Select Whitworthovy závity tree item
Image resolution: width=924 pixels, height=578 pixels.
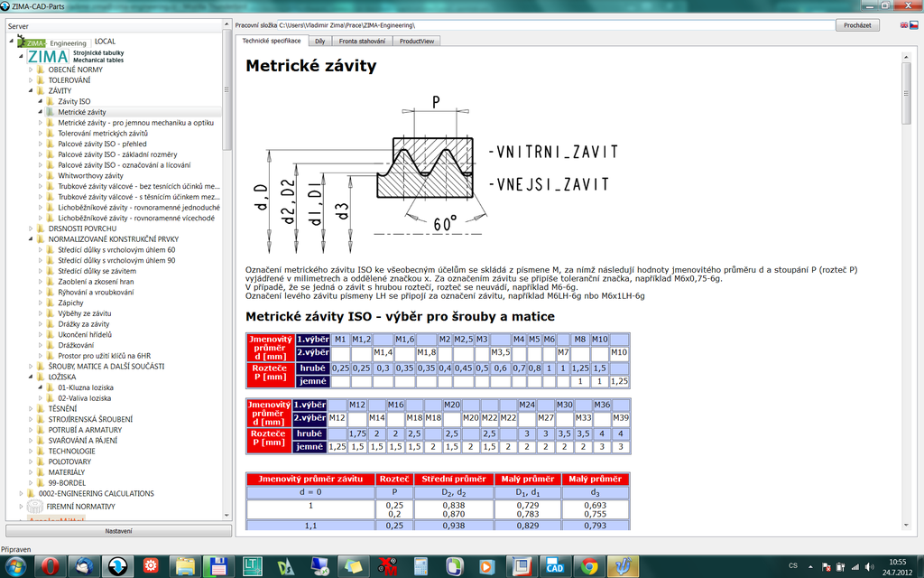click(91, 176)
